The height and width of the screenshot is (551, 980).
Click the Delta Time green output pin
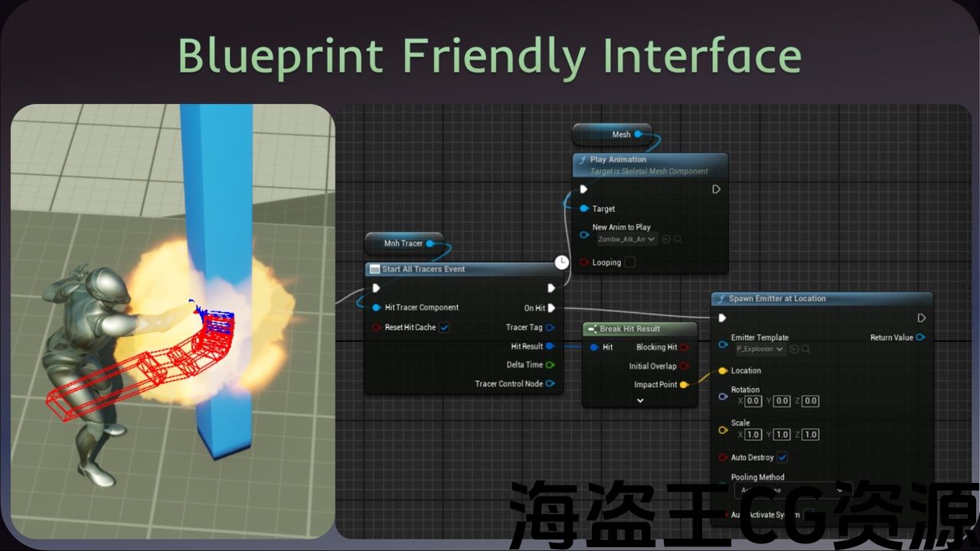[x=550, y=365]
